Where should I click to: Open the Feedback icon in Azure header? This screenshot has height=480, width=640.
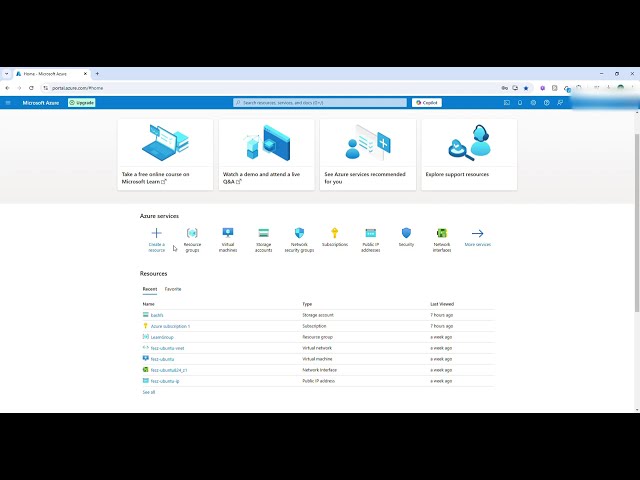click(560, 102)
